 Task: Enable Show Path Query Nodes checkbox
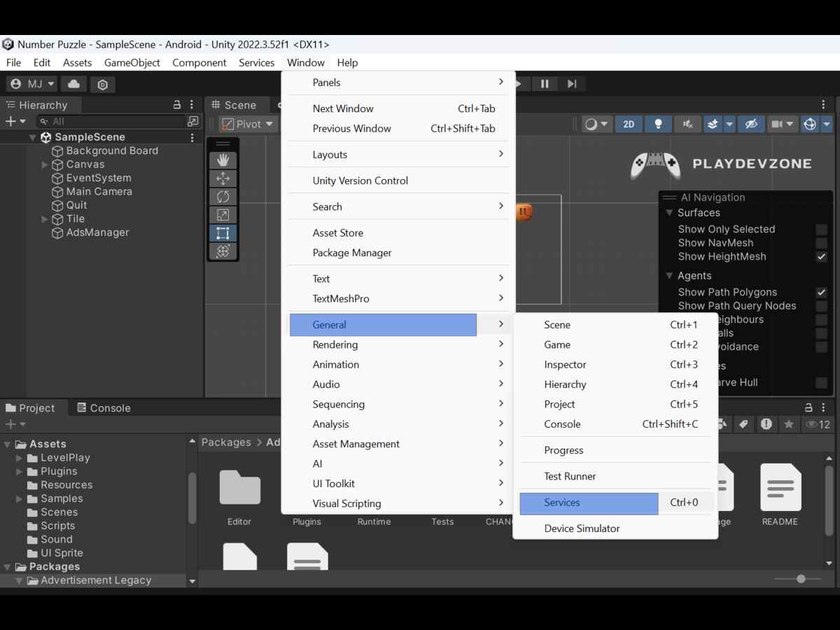(x=821, y=306)
